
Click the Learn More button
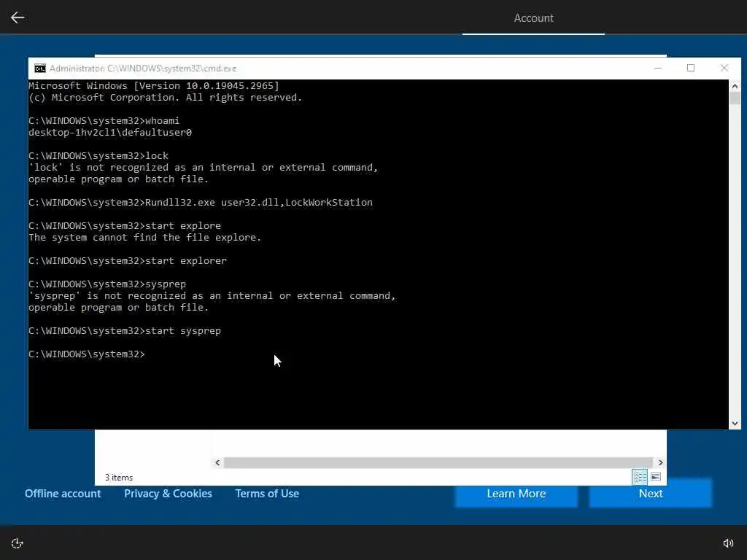(516, 494)
